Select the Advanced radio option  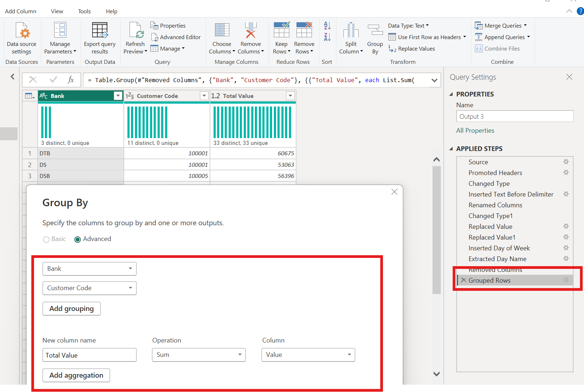[x=78, y=239]
